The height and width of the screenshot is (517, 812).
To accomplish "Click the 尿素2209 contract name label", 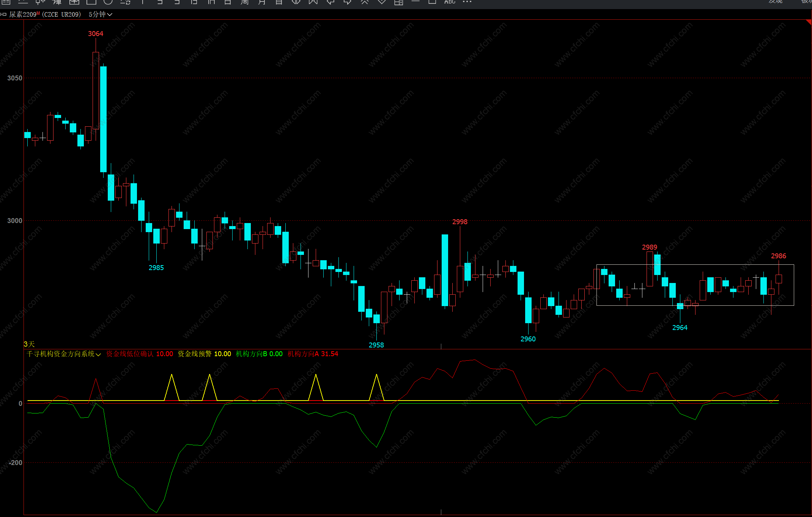I will tap(23, 14).
